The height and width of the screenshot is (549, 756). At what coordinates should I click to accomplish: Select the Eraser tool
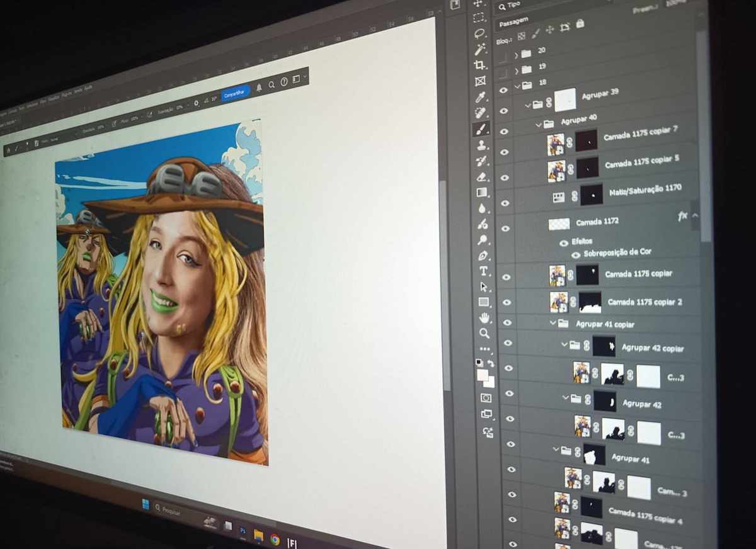[x=482, y=176]
